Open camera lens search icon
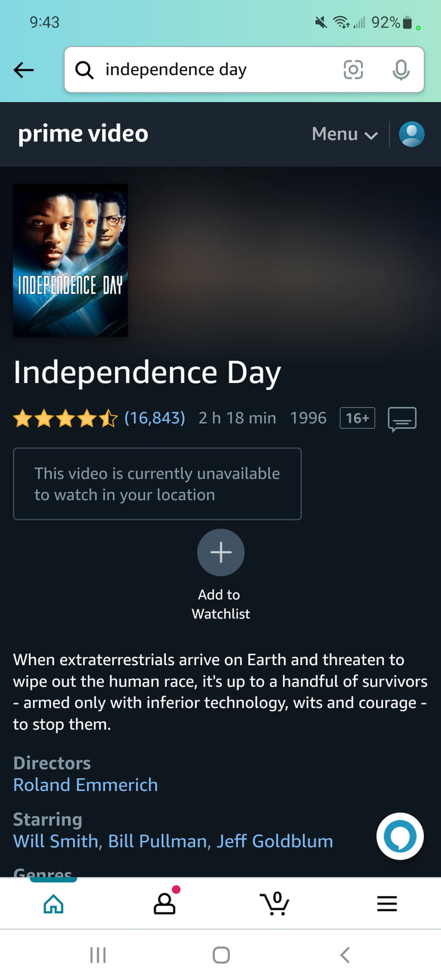This screenshot has height=980, width=441. click(x=353, y=69)
